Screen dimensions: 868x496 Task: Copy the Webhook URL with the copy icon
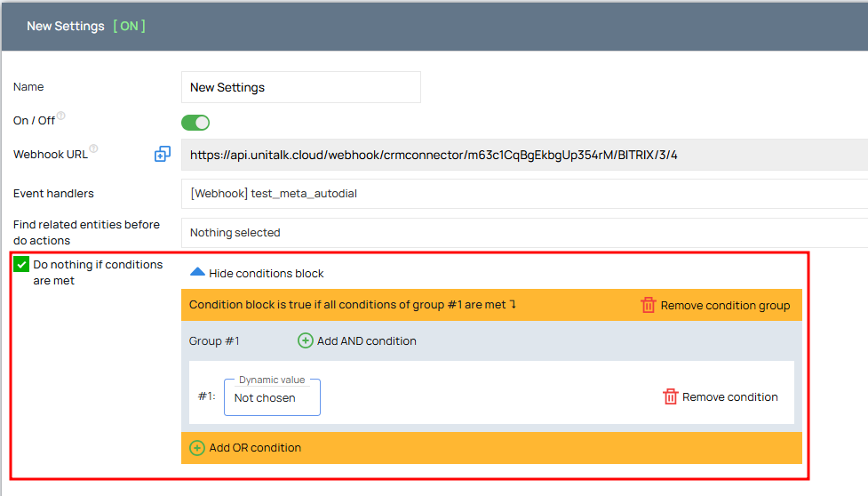[x=163, y=154]
